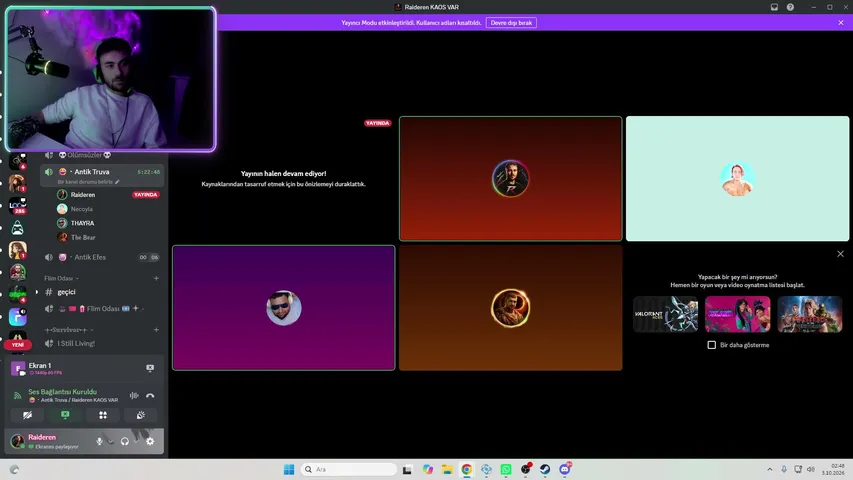Expand the geçici channel threads
Image resolution: width=853 pixels, height=480 pixels.
[37, 292]
